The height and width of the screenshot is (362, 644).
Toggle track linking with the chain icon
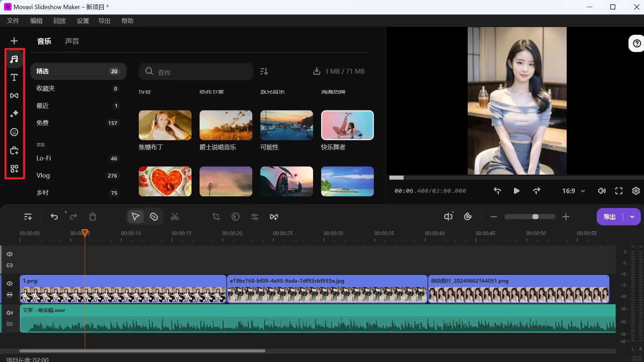tap(9, 265)
